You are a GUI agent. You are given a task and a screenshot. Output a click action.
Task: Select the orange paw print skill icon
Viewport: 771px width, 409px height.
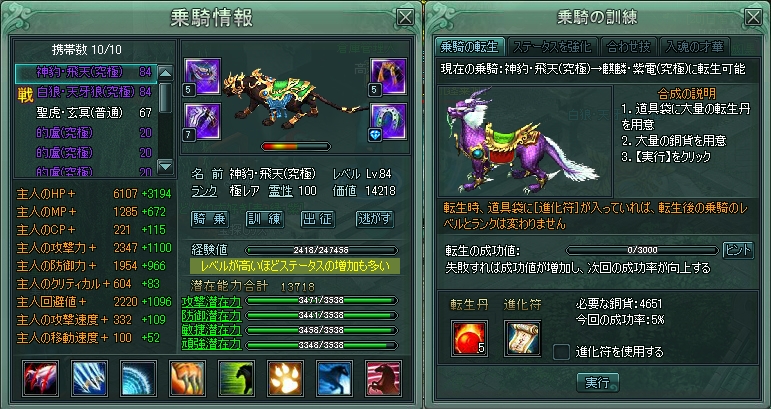point(285,378)
